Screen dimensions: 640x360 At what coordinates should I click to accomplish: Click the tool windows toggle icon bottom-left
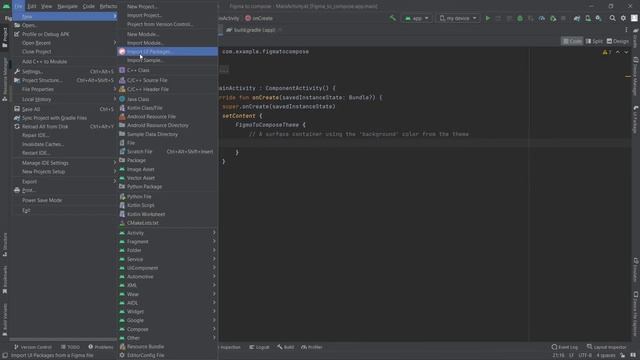4,356
